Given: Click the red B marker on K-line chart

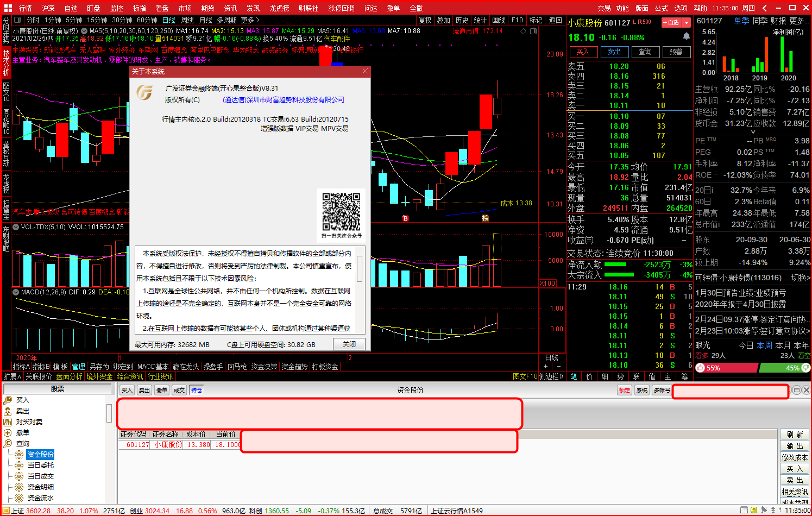Looking at the screenshot, I should point(405,218).
